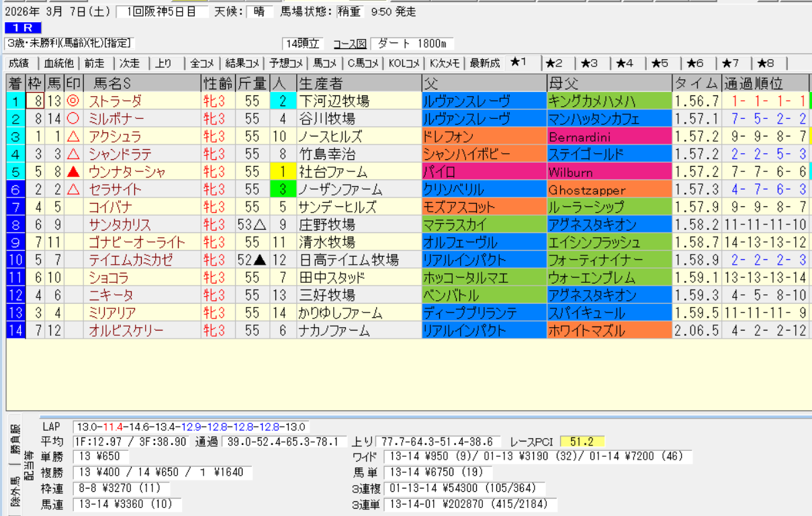This screenshot has width=812, height=516.
Task: Click the ◎ mark for ストラーダ
Action: (73, 101)
